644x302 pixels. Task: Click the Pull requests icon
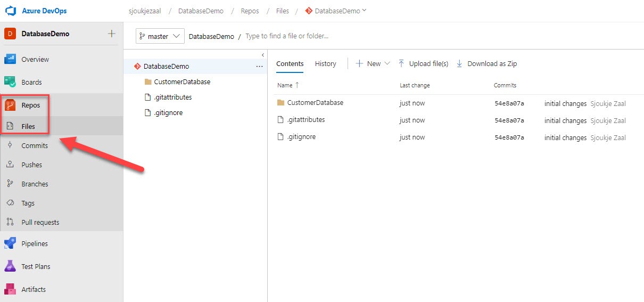pyautogui.click(x=10, y=222)
